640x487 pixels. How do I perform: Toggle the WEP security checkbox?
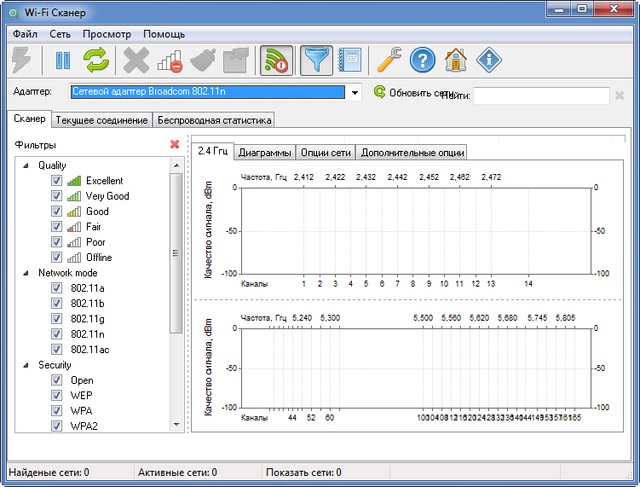coord(57,396)
